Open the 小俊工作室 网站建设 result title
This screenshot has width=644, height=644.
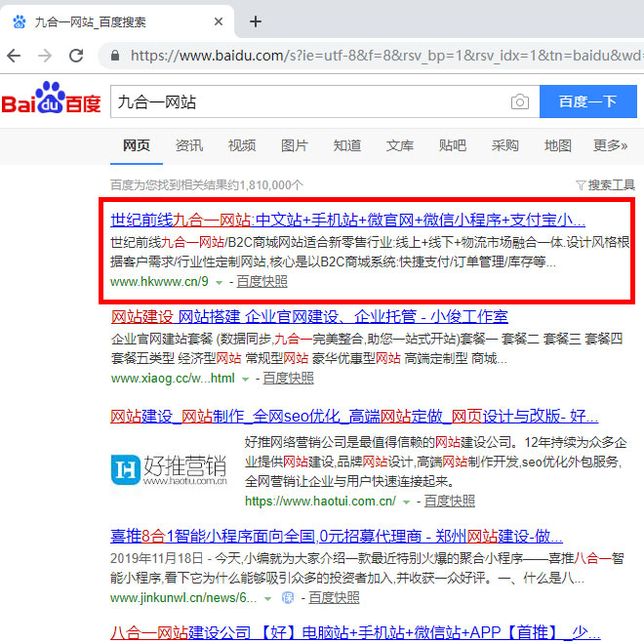point(309,317)
